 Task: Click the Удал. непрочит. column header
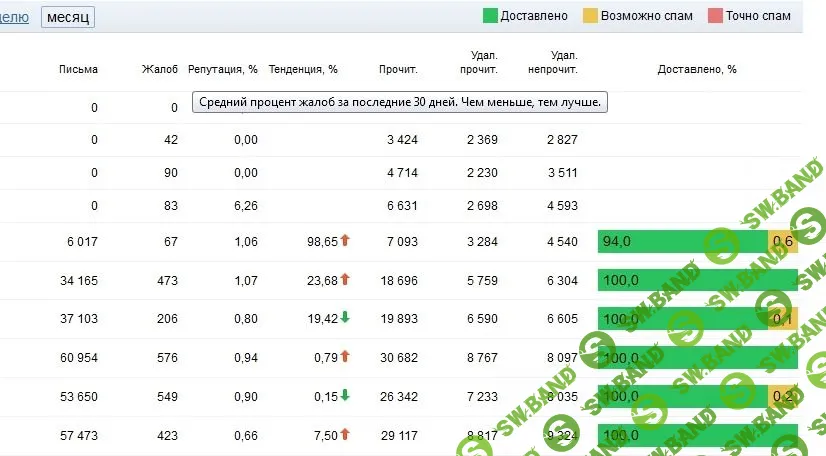[x=553, y=62]
